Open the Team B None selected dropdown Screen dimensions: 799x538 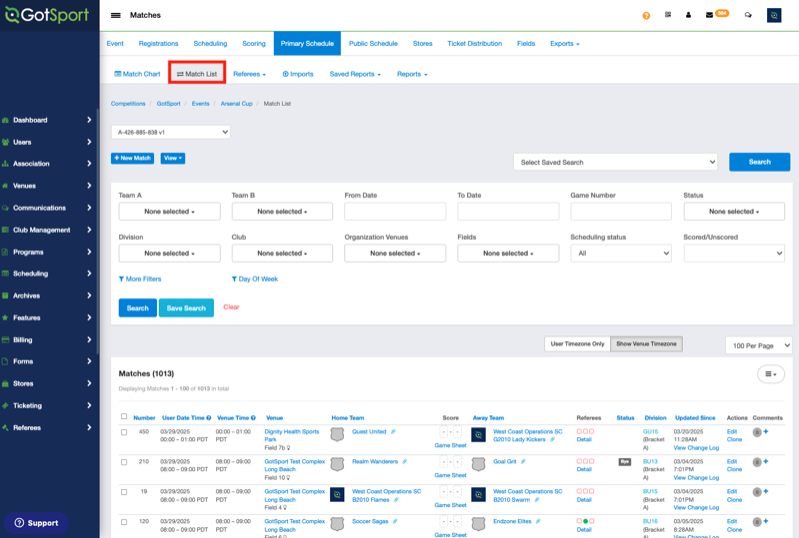(x=282, y=211)
